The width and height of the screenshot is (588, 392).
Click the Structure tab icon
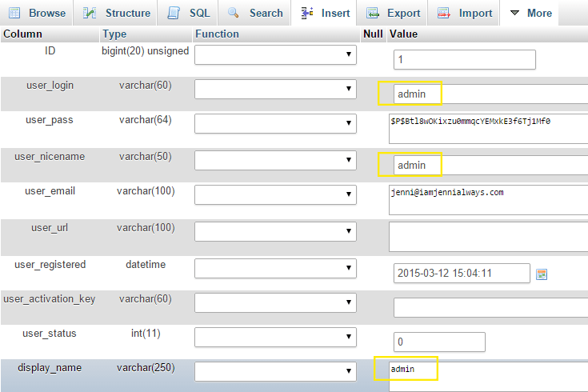click(x=91, y=13)
